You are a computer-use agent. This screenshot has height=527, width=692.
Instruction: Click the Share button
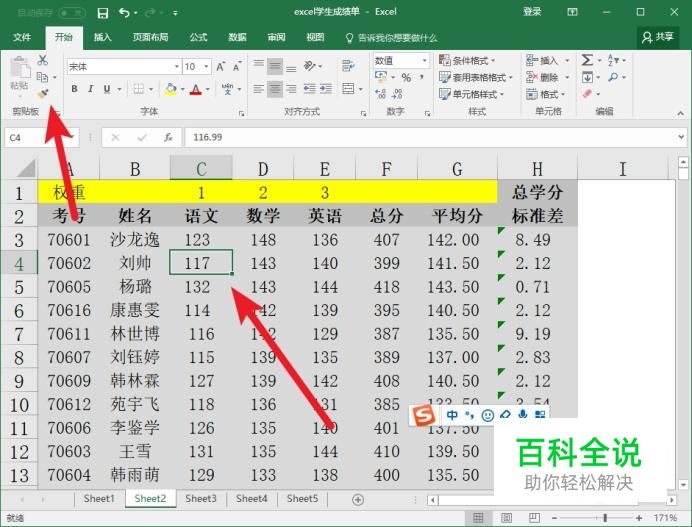[x=658, y=37]
